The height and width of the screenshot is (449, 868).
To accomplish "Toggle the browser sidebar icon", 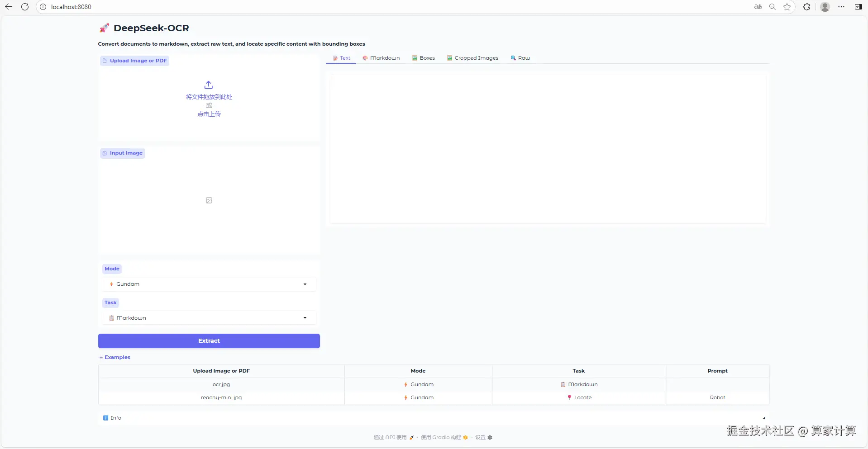I will point(858,7).
